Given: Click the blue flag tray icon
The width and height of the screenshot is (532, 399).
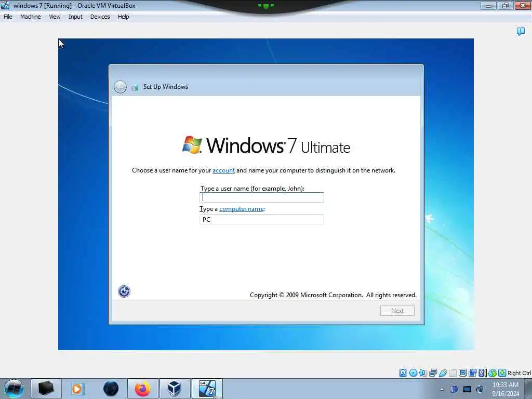Looking at the screenshot, I should click(454, 389).
